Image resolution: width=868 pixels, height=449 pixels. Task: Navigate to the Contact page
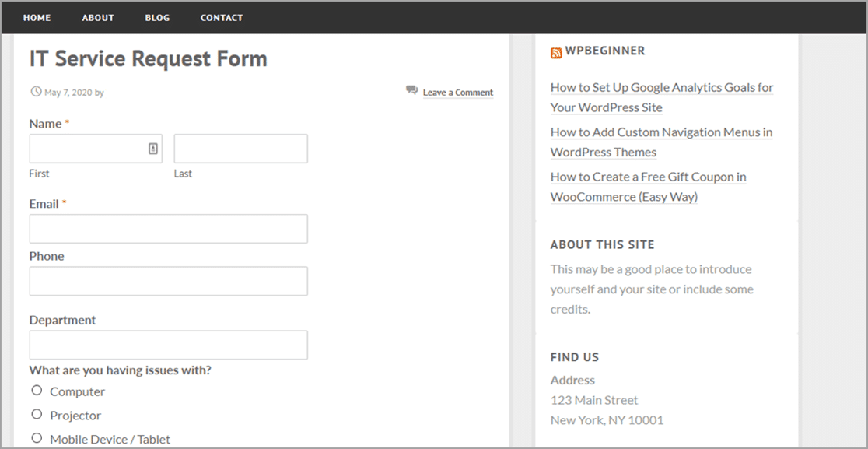pyautogui.click(x=222, y=18)
